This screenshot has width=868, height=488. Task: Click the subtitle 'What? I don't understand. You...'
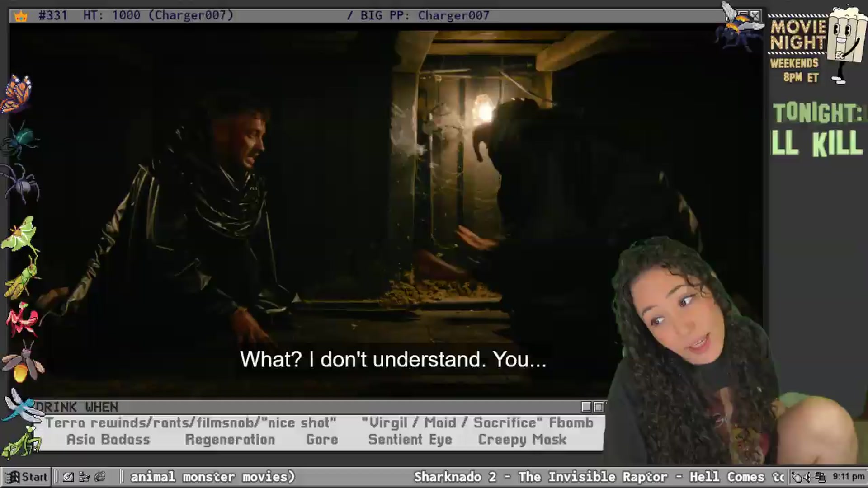[393, 360]
